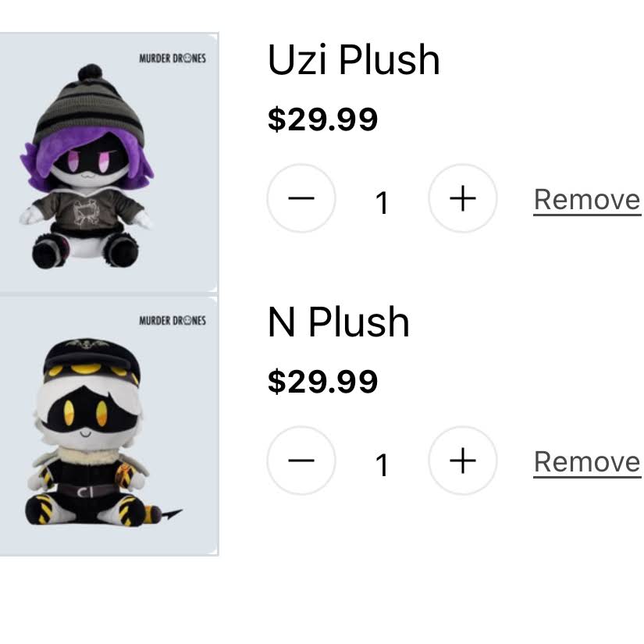Remove Uzi Plush from the cart
This screenshot has height=644, width=644.
coord(587,200)
